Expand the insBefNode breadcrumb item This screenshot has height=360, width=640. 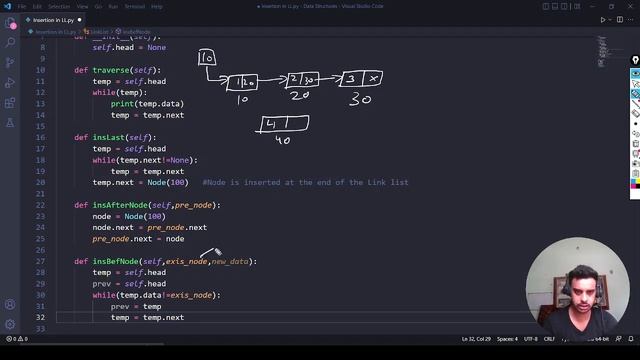(x=136, y=31)
